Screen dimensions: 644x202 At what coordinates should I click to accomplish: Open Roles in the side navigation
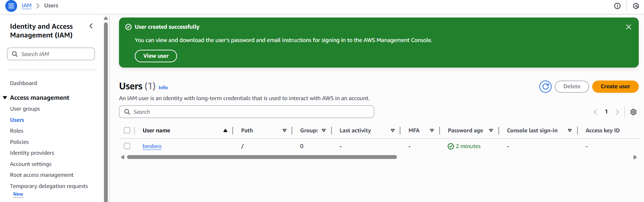(17, 131)
